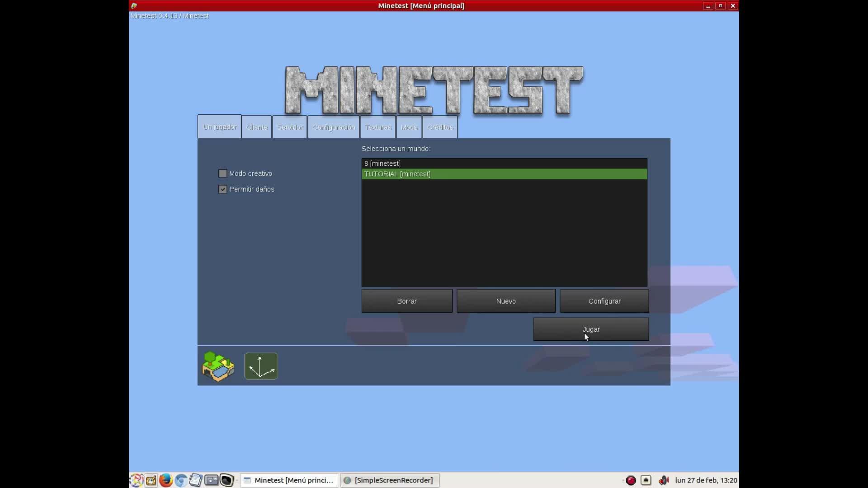Select the Minimal development test game icon
Image resolution: width=868 pixels, height=488 pixels.
click(261, 366)
